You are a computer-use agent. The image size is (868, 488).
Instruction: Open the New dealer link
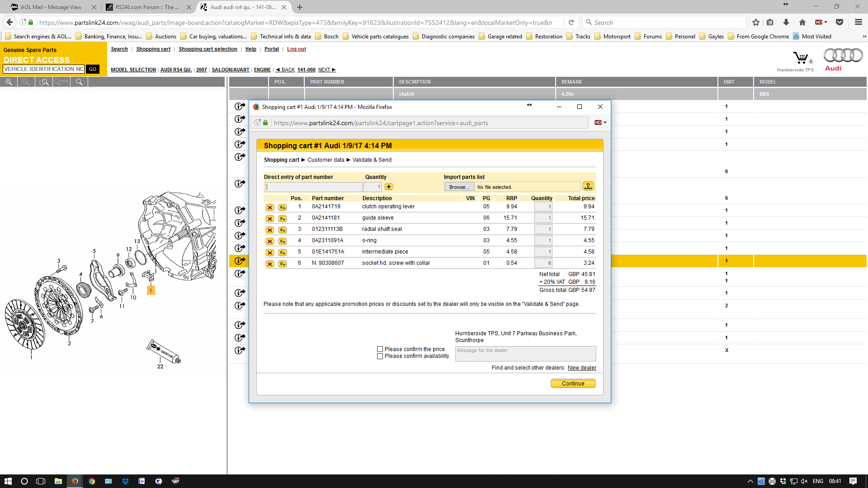coord(582,368)
